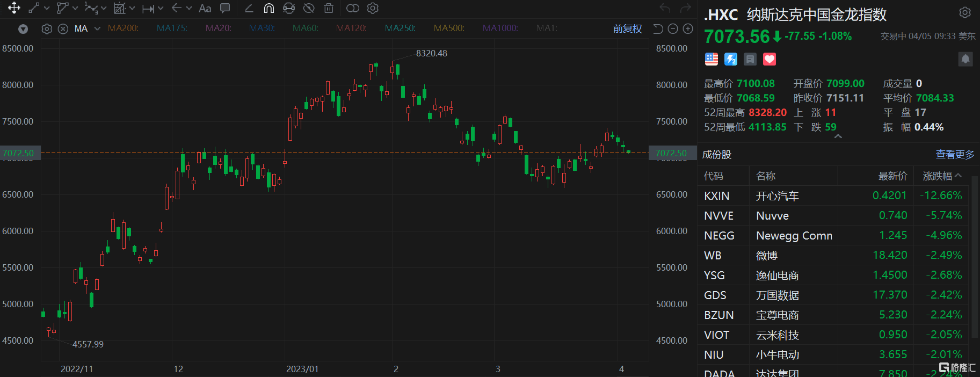
Task: Select GDS 万国数据 row
Action: click(834, 295)
